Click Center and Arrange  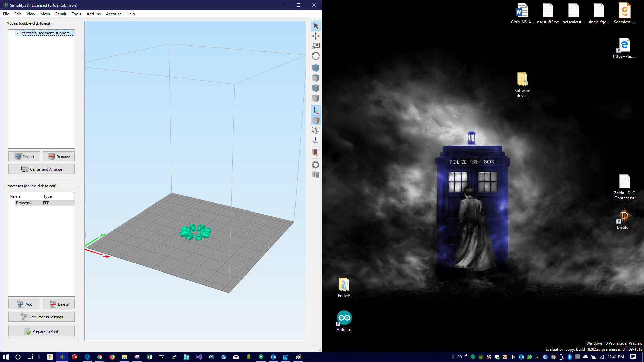coord(42,169)
